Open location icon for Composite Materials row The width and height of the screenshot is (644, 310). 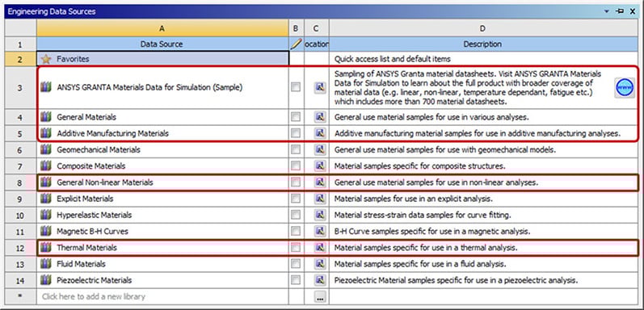pos(320,166)
